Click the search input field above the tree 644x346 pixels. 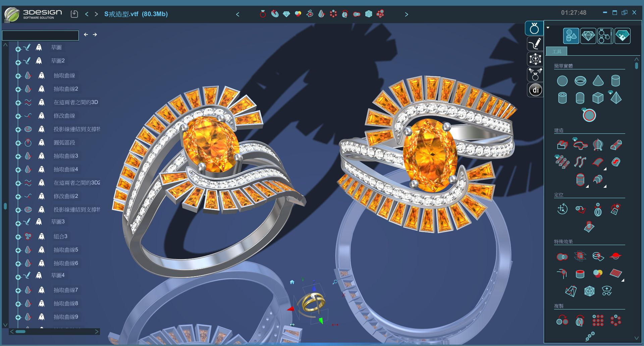41,35
